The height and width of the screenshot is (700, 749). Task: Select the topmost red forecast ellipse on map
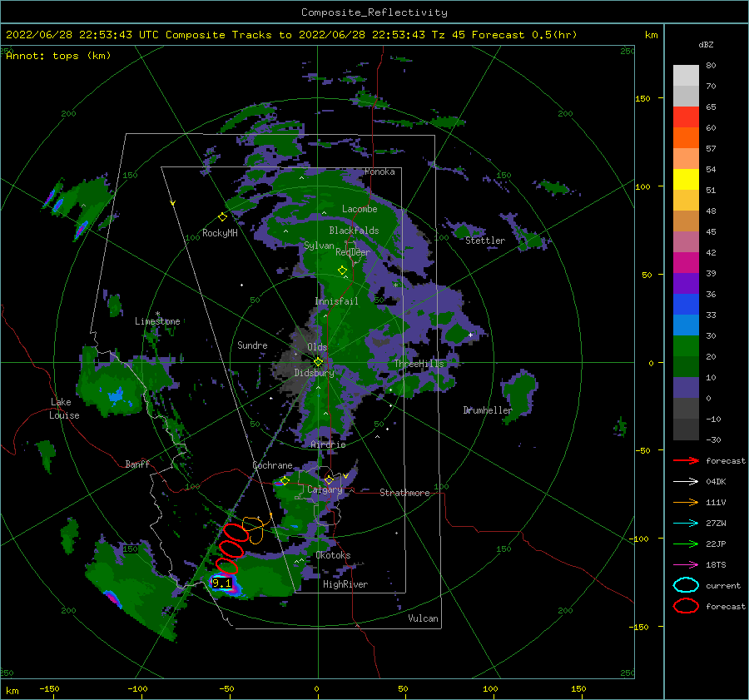[x=236, y=533]
